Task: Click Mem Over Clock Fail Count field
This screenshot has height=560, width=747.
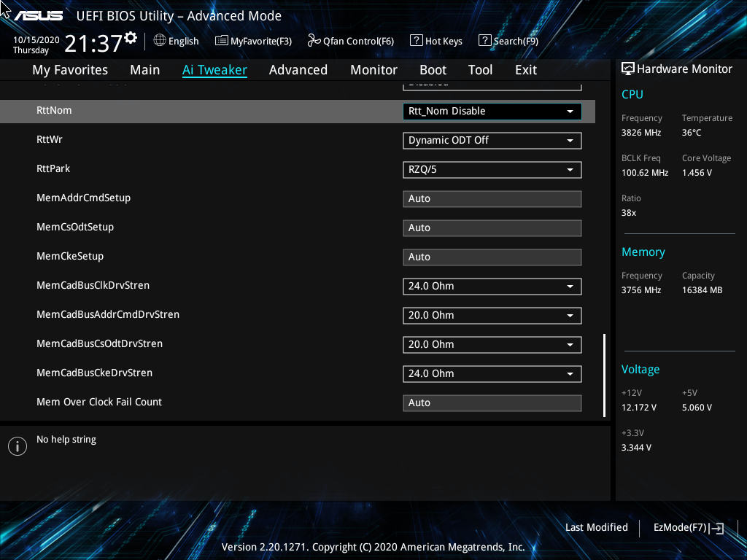Action: [x=492, y=402]
